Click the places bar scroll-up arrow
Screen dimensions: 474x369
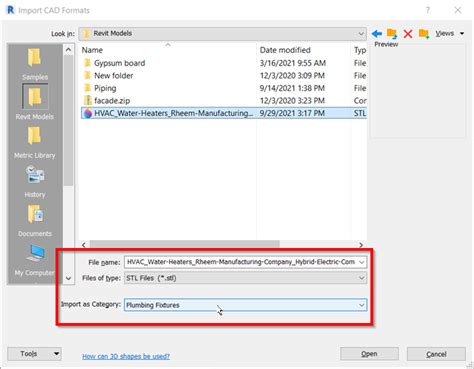[68, 50]
